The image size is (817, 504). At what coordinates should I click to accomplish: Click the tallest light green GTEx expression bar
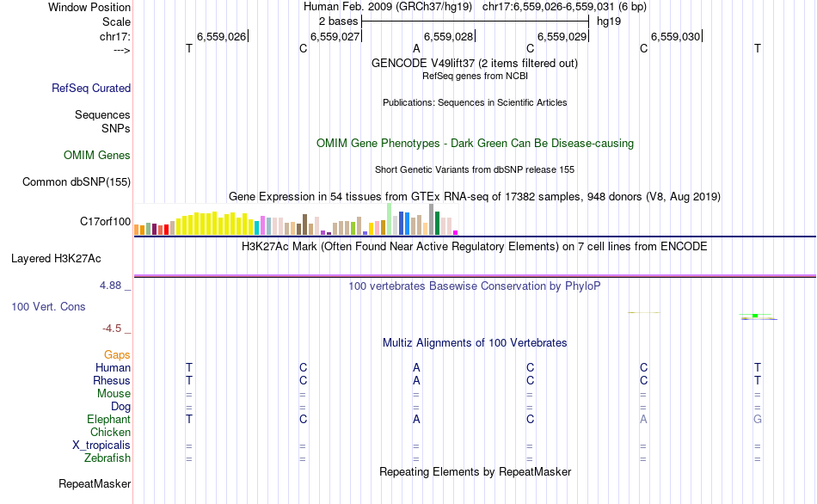[390, 219]
